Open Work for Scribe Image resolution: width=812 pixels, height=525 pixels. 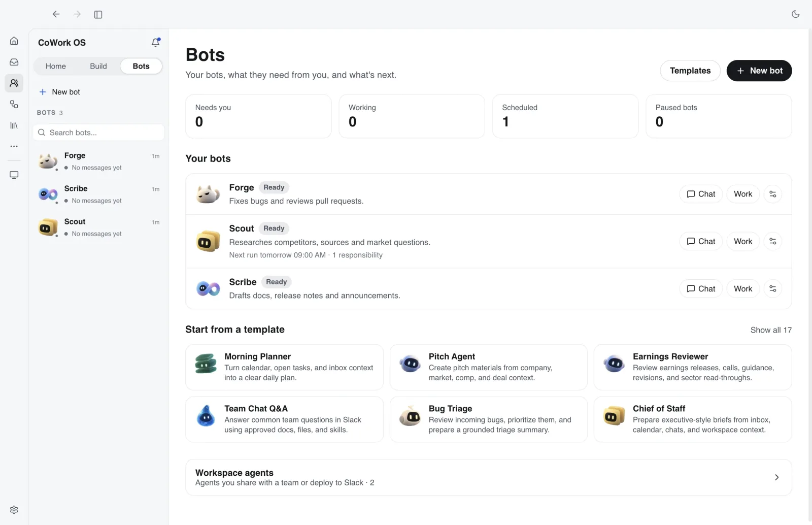pyautogui.click(x=743, y=288)
